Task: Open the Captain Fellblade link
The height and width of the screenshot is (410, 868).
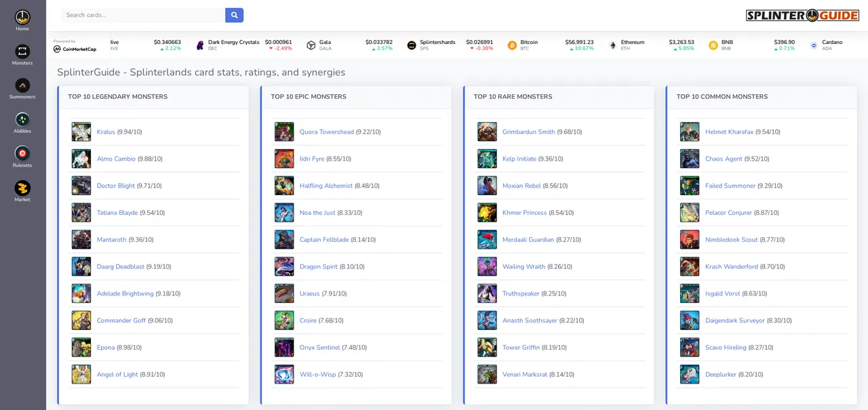Action: click(x=324, y=240)
